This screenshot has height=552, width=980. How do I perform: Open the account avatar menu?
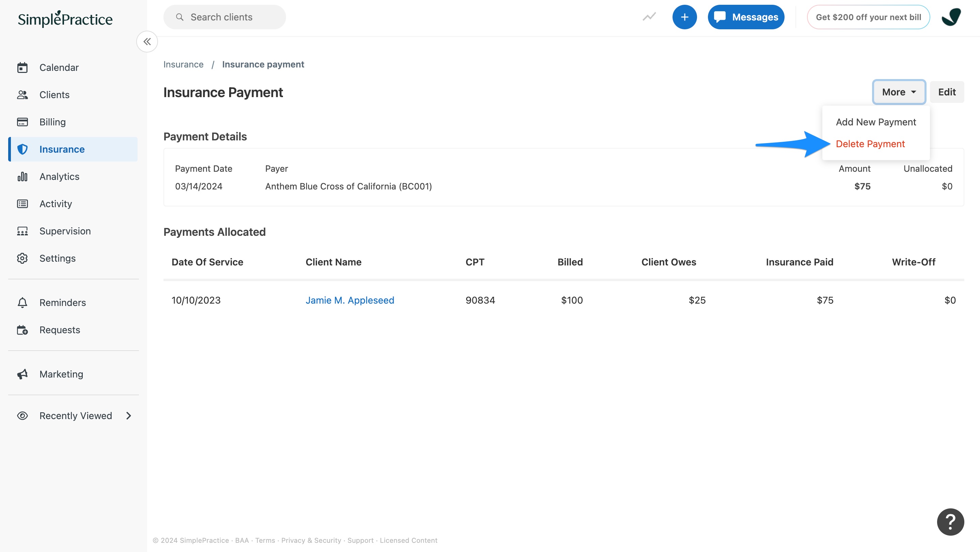coord(951,17)
